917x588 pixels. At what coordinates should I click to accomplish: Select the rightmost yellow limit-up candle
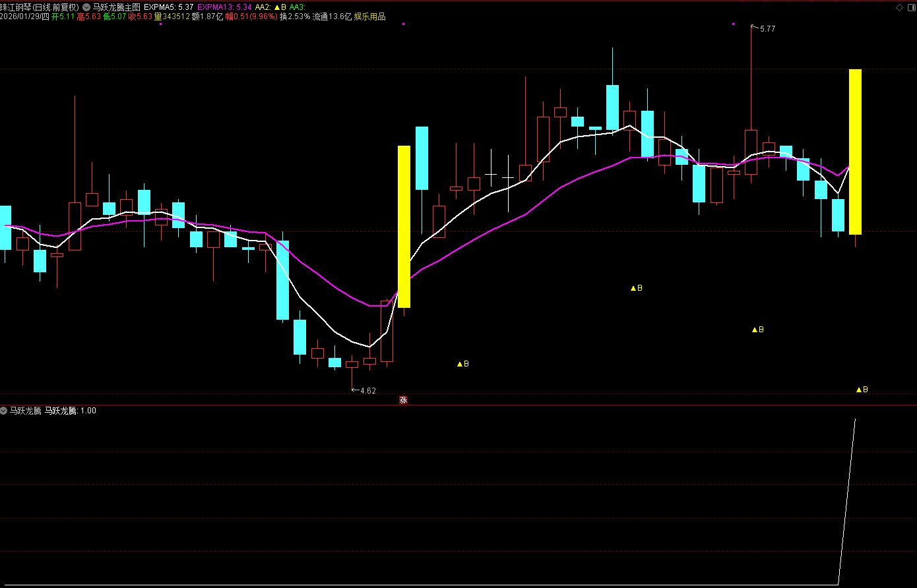(x=855, y=152)
